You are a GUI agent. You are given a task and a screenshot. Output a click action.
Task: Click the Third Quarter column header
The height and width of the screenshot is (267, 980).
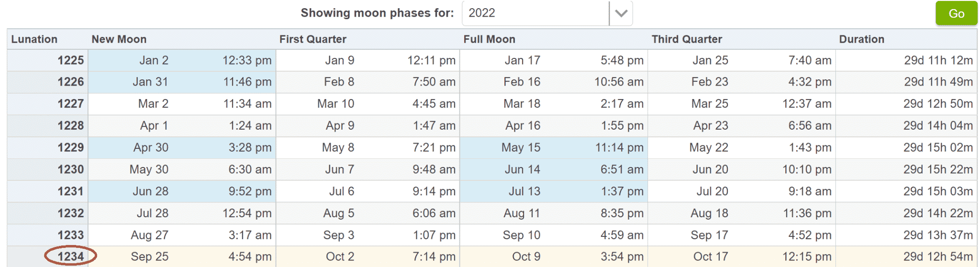coord(687,39)
